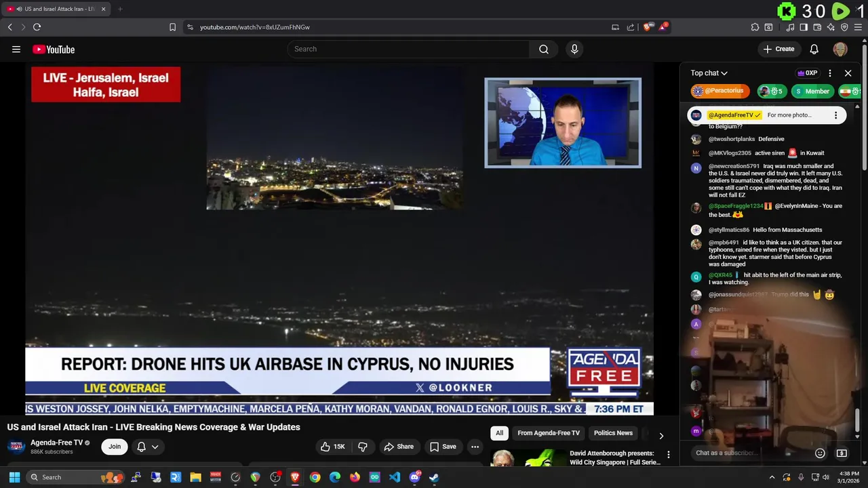The image size is (868, 488).
Task: Open the David Attenborough Wild City video
Action: pyautogui.click(x=615, y=457)
